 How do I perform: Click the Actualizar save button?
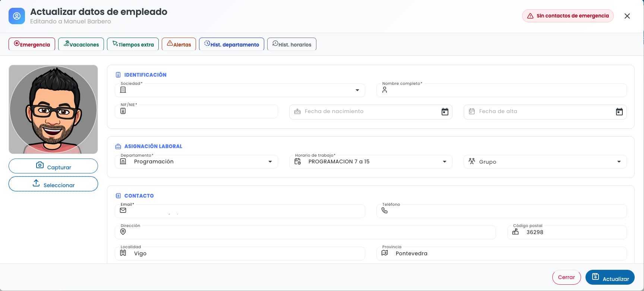[x=610, y=277]
